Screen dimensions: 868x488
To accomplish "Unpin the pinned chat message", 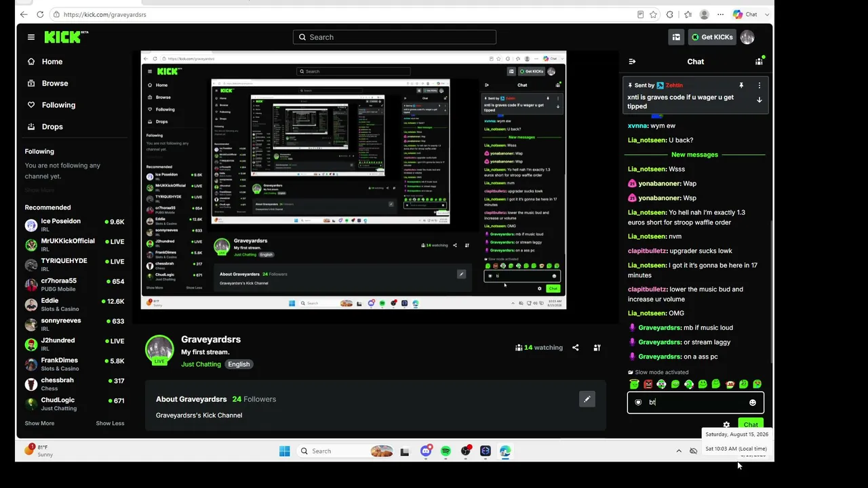I will point(741,85).
